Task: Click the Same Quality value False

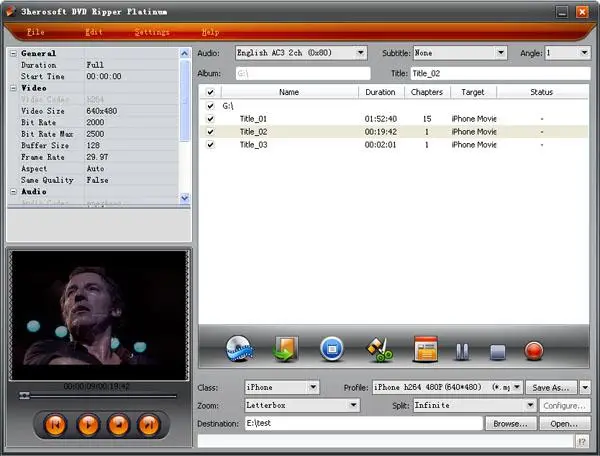Action: [97, 180]
